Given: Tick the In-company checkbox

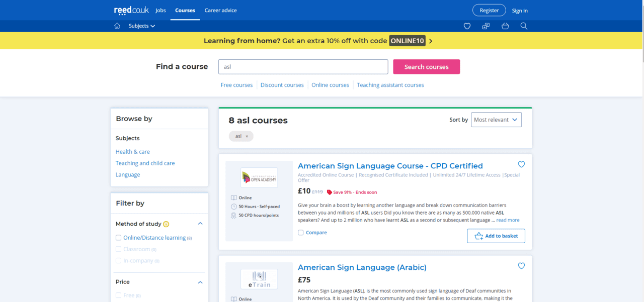Looking at the screenshot, I should click(119, 261).
